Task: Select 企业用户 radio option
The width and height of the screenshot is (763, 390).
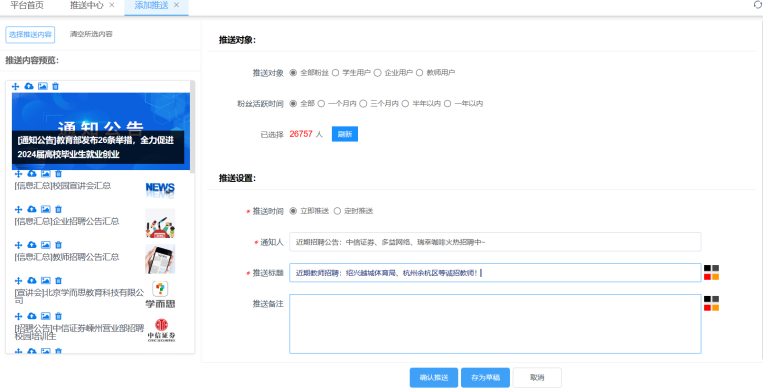Action: [x=377, y=73]
